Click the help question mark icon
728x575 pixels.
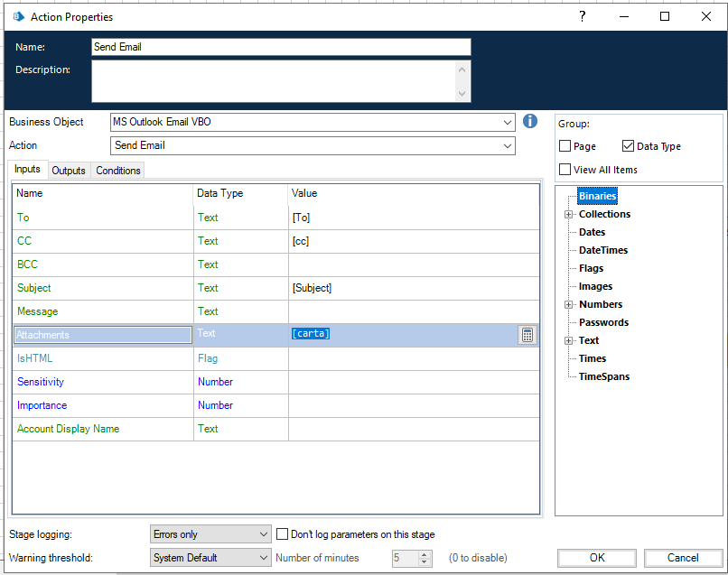[582, 16]
